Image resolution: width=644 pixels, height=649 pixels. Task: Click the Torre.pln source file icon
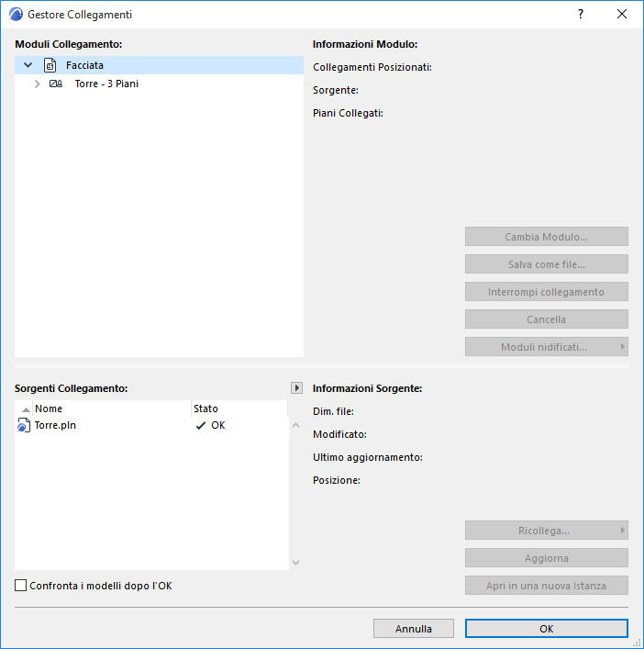click(24, 425)
